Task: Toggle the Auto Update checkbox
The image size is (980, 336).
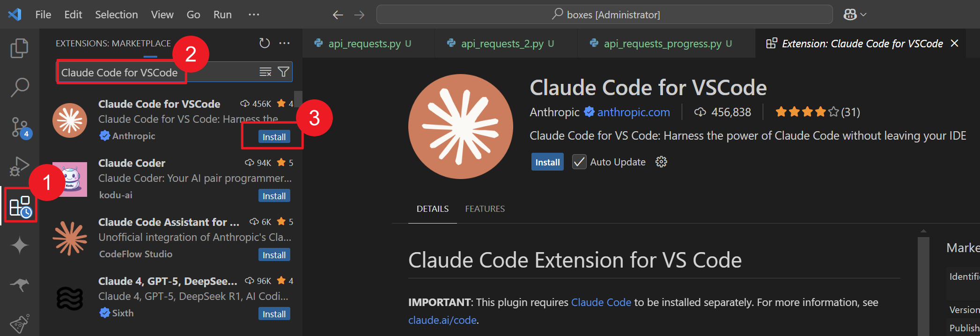Action: 579,162
